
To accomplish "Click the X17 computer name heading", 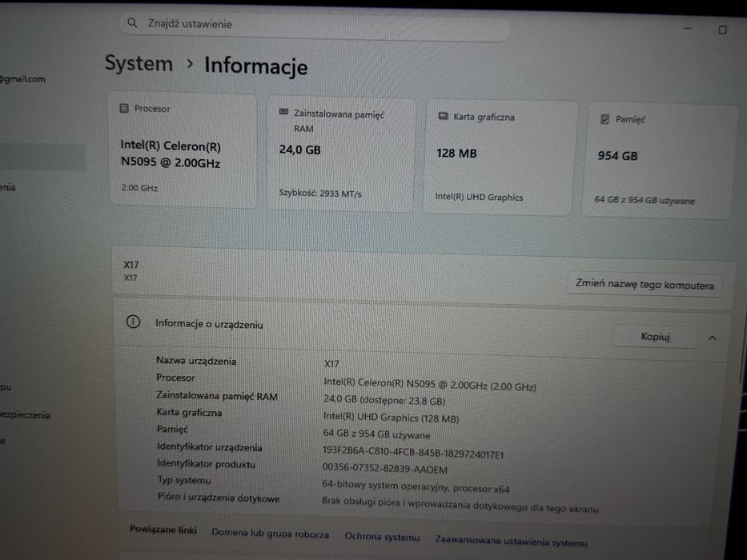I will click(131, 265).
